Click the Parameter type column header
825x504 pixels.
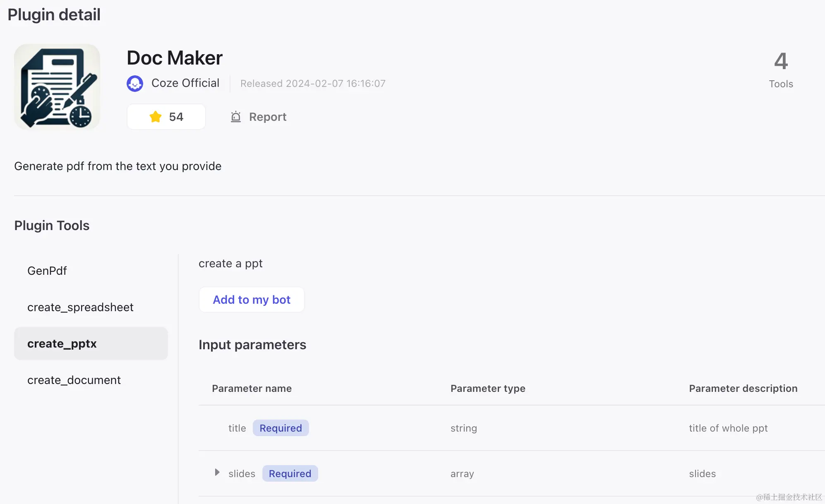(x=488, y=388)
